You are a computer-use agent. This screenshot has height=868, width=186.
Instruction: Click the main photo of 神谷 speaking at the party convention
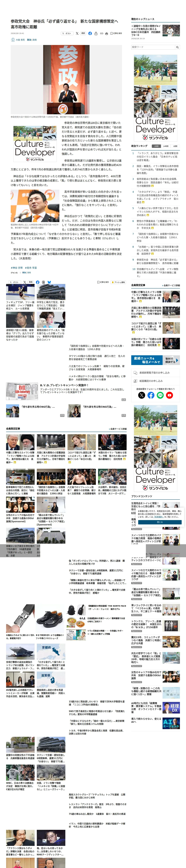click(x=66, y=80)
